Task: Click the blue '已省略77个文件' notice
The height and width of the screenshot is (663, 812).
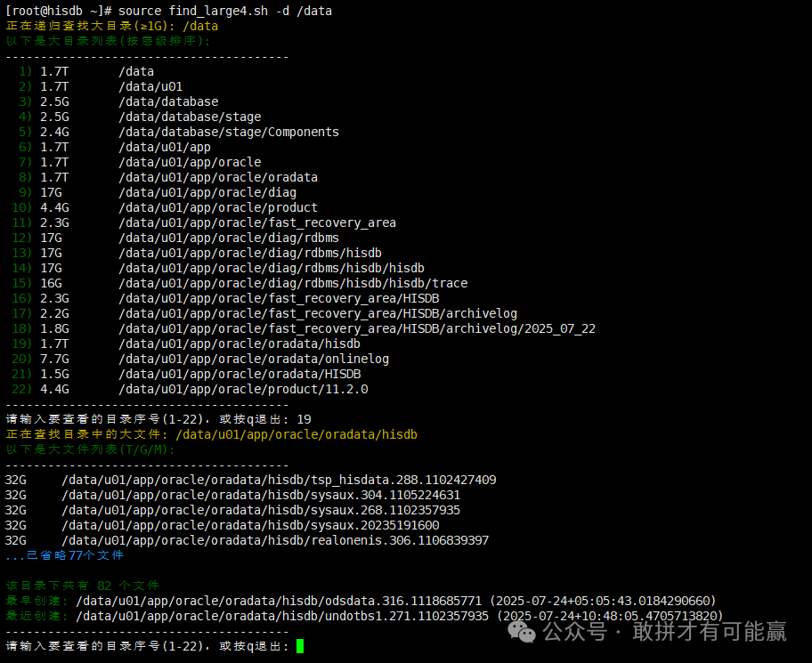Action: coord(64,555)
